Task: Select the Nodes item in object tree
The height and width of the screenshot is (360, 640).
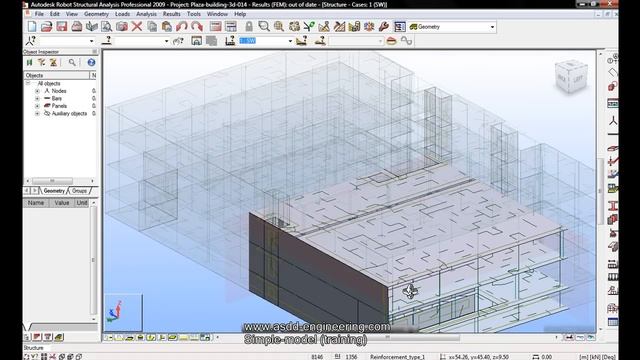Action: coord(59,91)
